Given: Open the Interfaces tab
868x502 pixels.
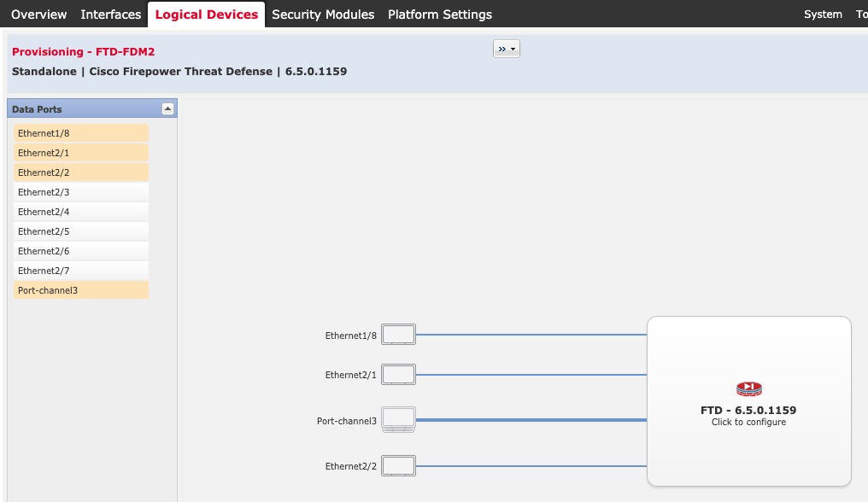Looking at the screenshot, I should pyautogui.click(x=111, y=14).
